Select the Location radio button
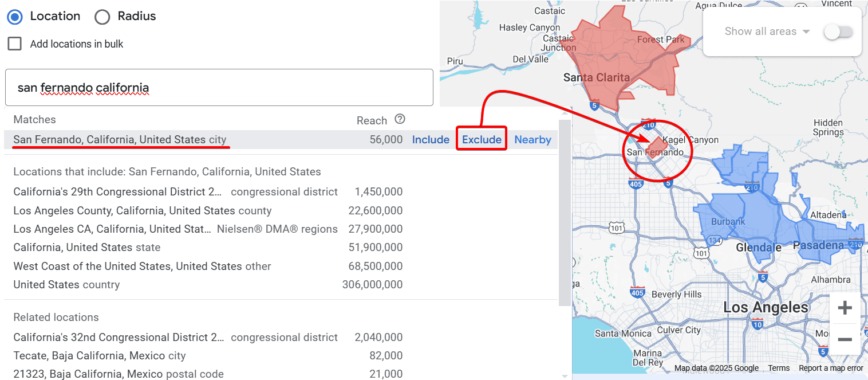The height and width of the screenshot is (380, 868). [14, 16]
